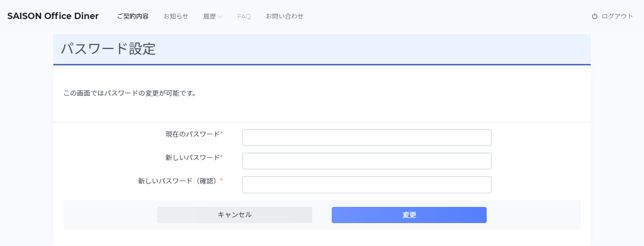Focus the 新しいパスワード（確認）input field
This screenshot has height=246, width=644.
click(367, 184)
